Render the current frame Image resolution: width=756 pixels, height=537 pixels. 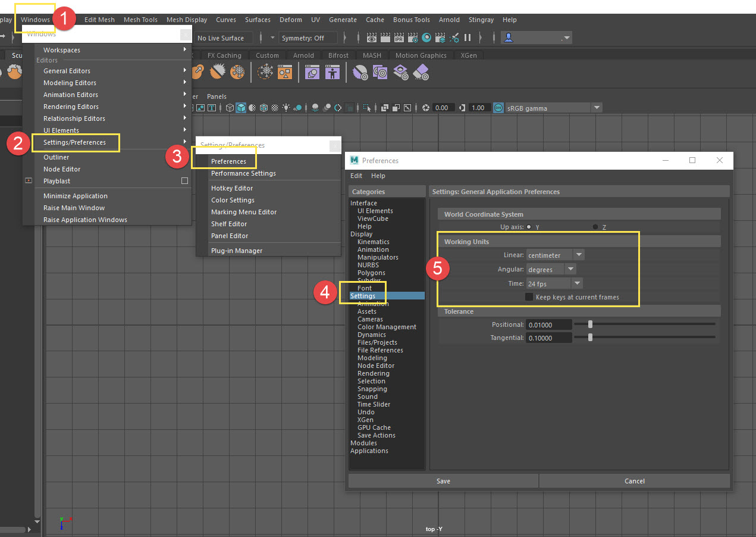point(385,37)
